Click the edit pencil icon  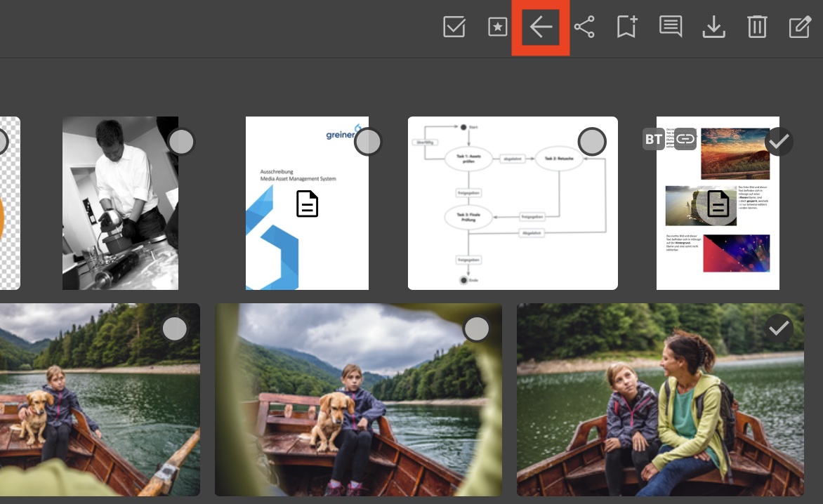pyautogui.click(x=800, y=27)
